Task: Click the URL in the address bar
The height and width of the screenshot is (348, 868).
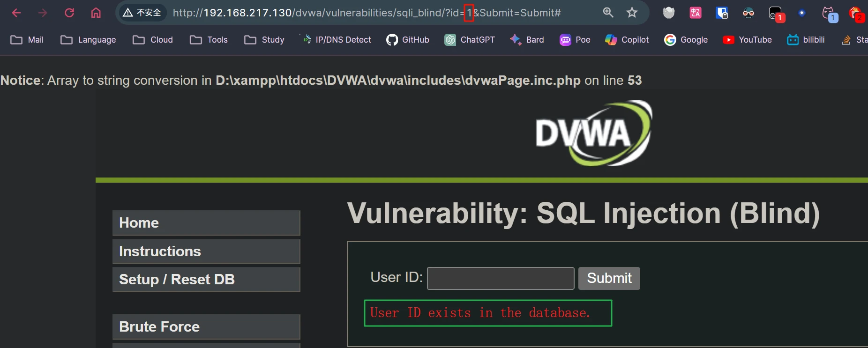Action: (x=367, y=13)
